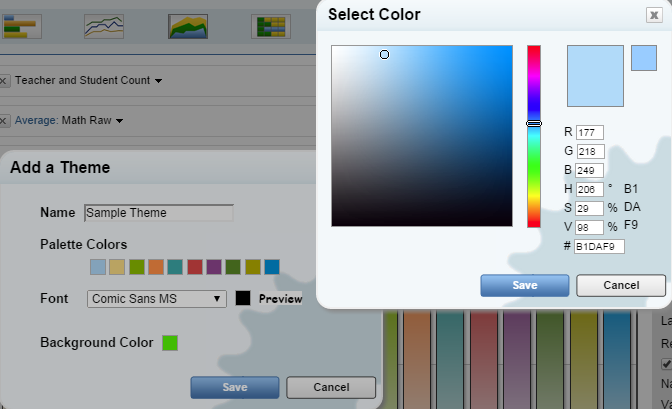This screenshot has height=409, width=672.
Task: Click the theme Name text field
Action: pyautogui.click(x=158, y=213)
